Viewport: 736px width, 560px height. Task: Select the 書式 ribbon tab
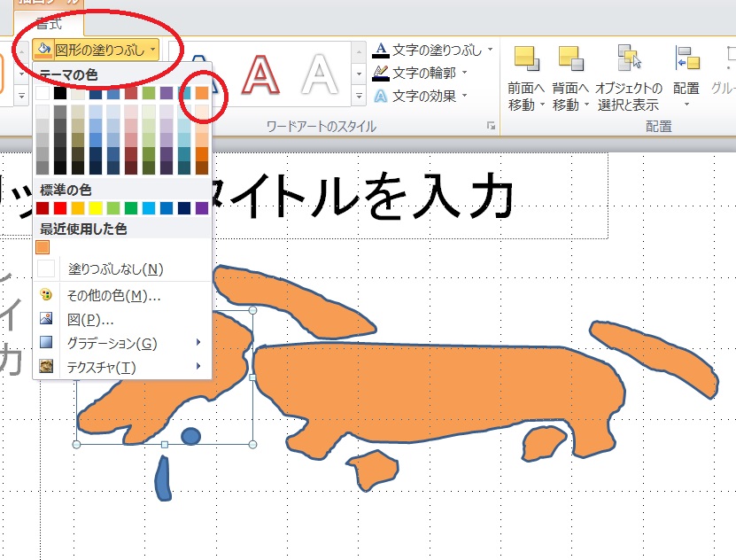pos(49,23)
